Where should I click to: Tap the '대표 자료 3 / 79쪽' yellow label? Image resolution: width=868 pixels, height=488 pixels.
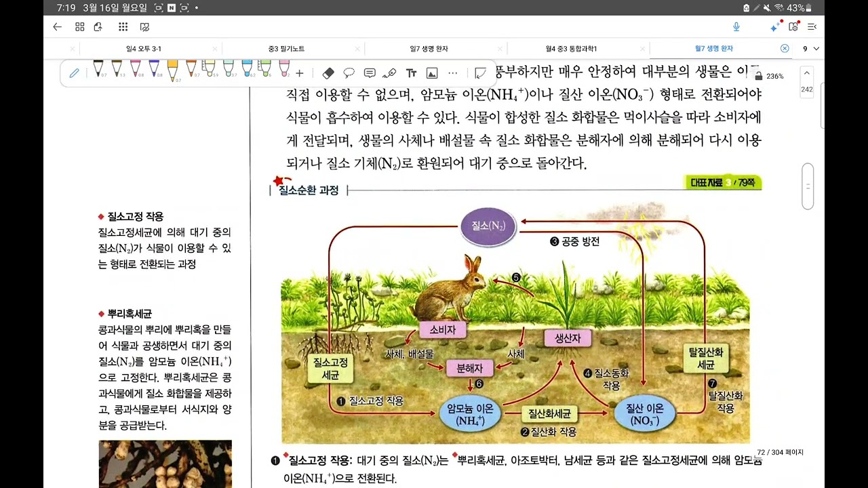(723, 182)
